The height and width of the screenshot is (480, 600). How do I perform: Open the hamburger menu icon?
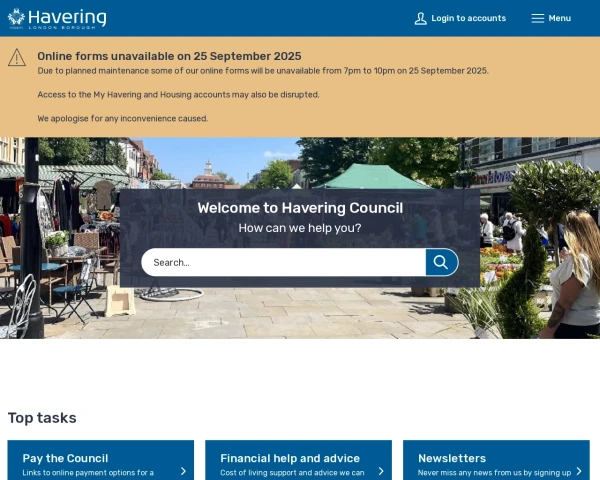(537, 18)
